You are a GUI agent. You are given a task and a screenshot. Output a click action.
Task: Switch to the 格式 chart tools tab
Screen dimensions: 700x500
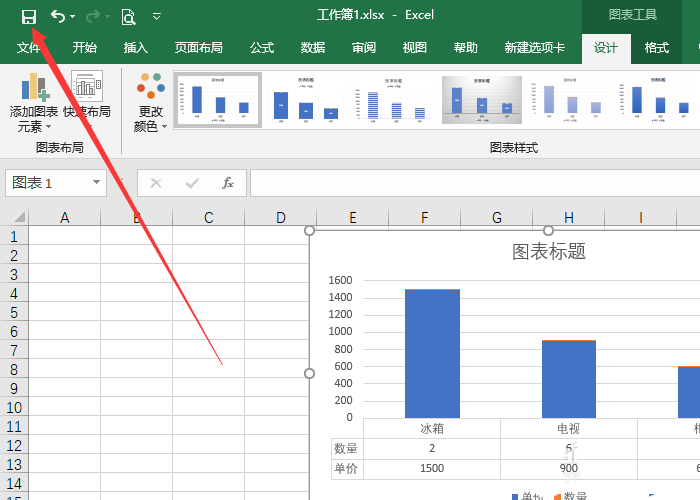tap(657, 48)
